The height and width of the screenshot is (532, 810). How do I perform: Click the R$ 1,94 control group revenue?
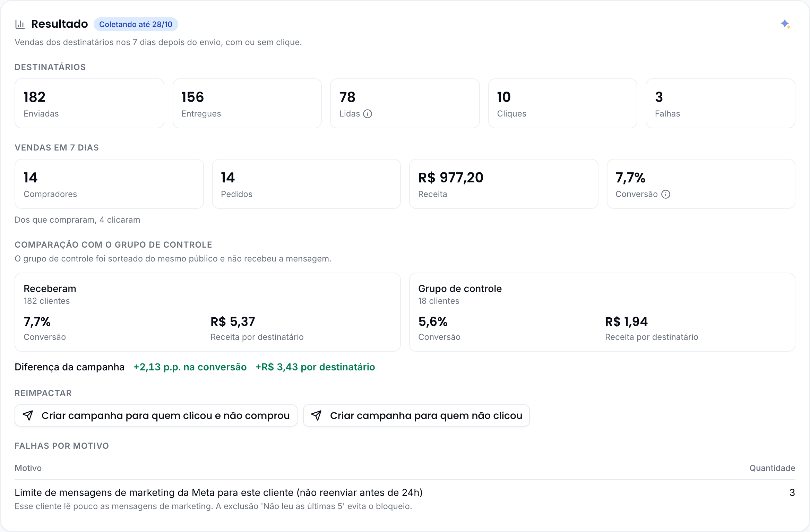pyautogui.click(x=626, y=322)
